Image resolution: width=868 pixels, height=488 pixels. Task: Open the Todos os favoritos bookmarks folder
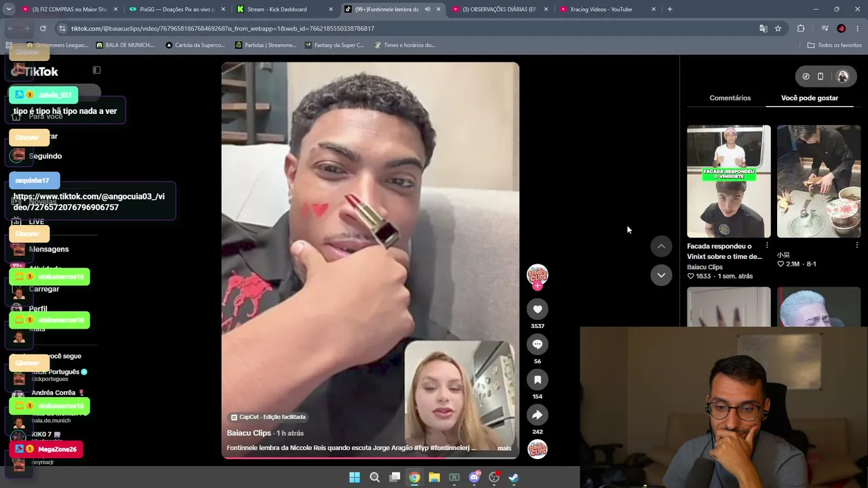pos(834,45)
